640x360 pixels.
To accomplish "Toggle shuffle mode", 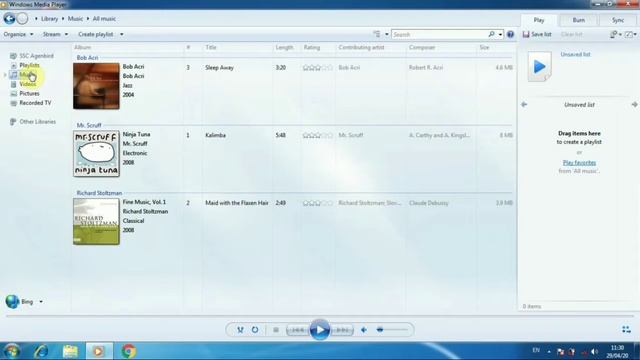I will click(240, 330).
